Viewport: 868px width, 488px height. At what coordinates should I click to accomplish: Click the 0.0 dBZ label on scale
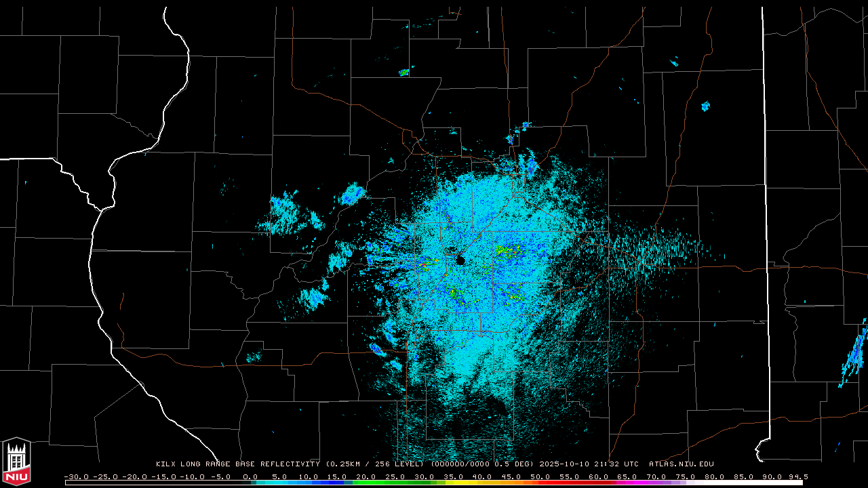pyautogui.click(x=250, y=476)
